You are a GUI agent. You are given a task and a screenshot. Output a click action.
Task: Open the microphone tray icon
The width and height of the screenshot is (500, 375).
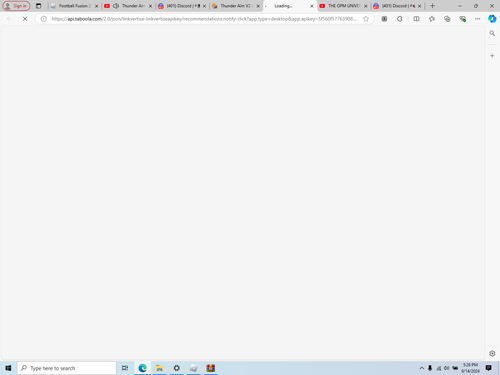[x=430, y=368]
